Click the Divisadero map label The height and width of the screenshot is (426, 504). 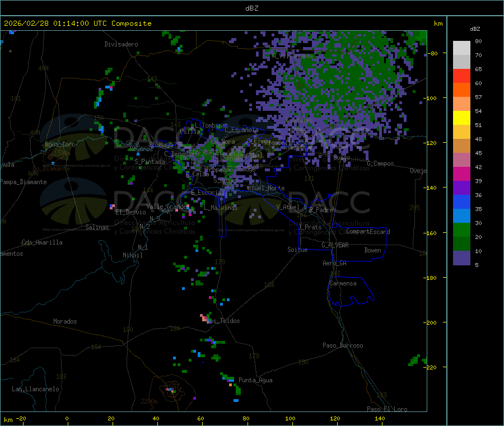121,44
